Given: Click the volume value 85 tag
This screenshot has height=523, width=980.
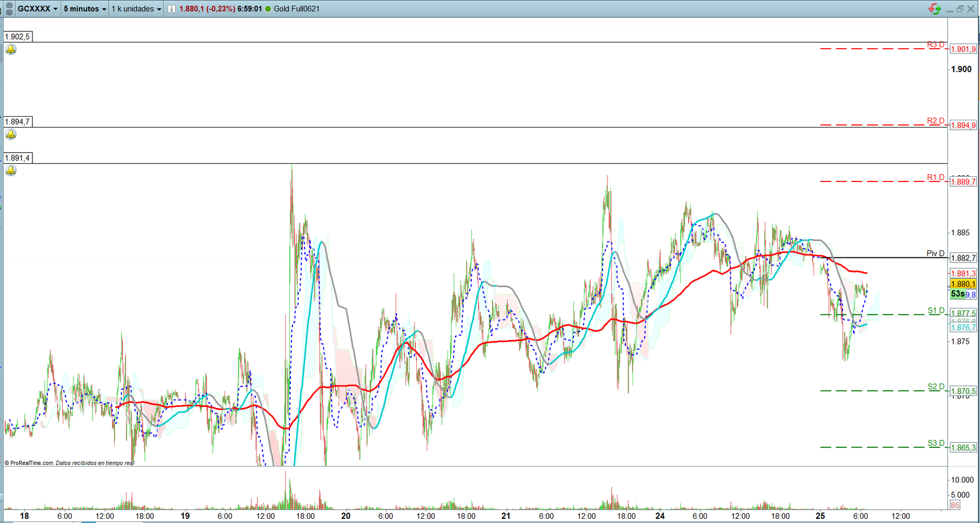Looking at the screenshot, I should [x=955, y=505].
